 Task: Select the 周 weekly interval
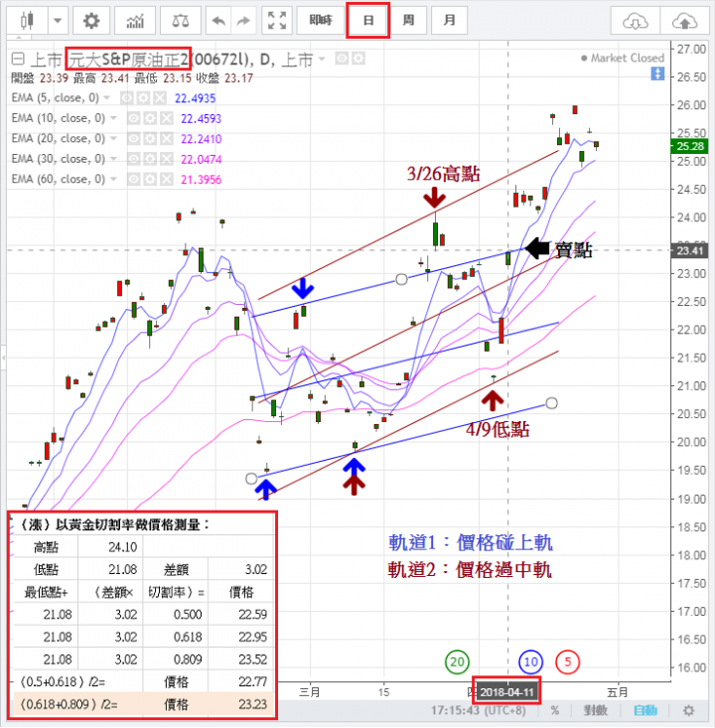point(408,21)
